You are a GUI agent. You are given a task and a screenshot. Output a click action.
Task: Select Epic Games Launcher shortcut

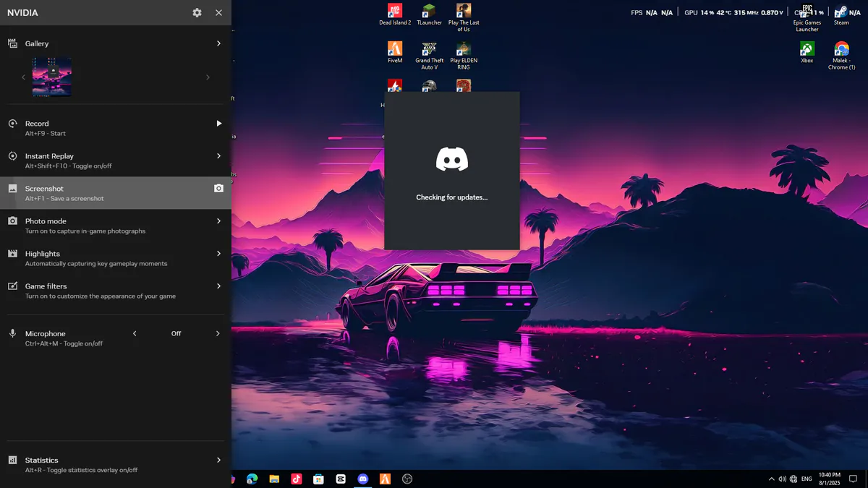[807, 17]
